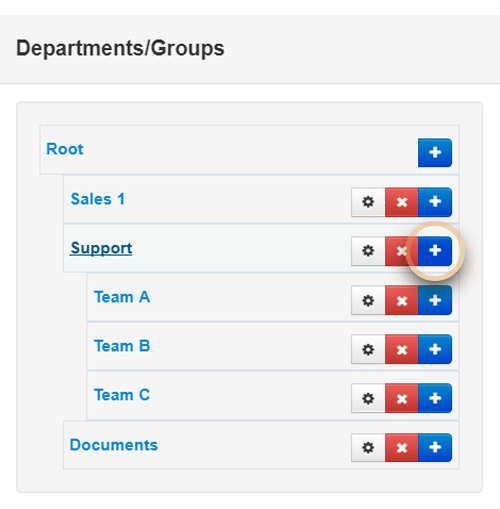Image resolution: width=500 pixels, height=509 pixels.
Task: Click highlighted plus button on Support
Action: point(435,251)
